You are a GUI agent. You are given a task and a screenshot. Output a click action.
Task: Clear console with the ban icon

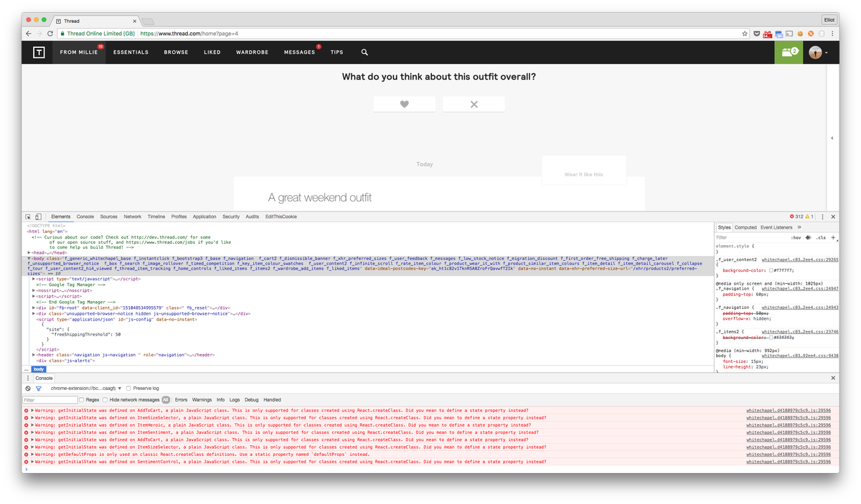(28, 388)
